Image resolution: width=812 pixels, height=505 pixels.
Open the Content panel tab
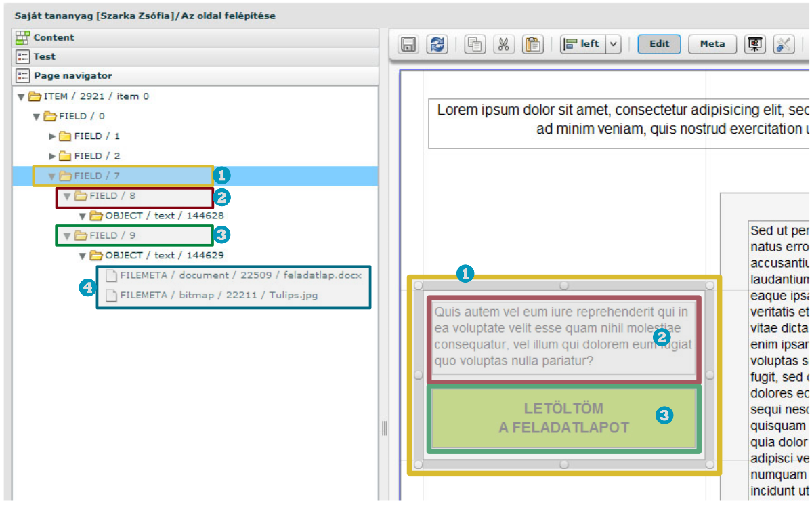tap(54, 37)
